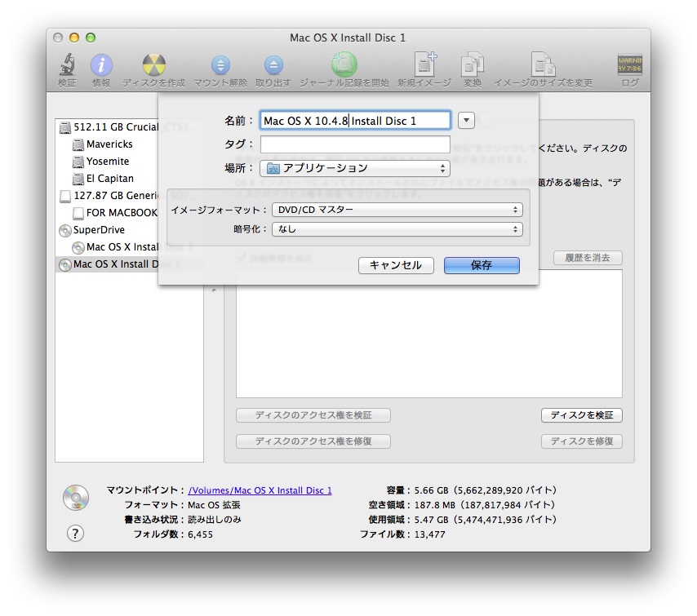Select the 127.87 GB Generic disk
The height and width of the screenshot is (616, 697).
(x=109, y=196)
